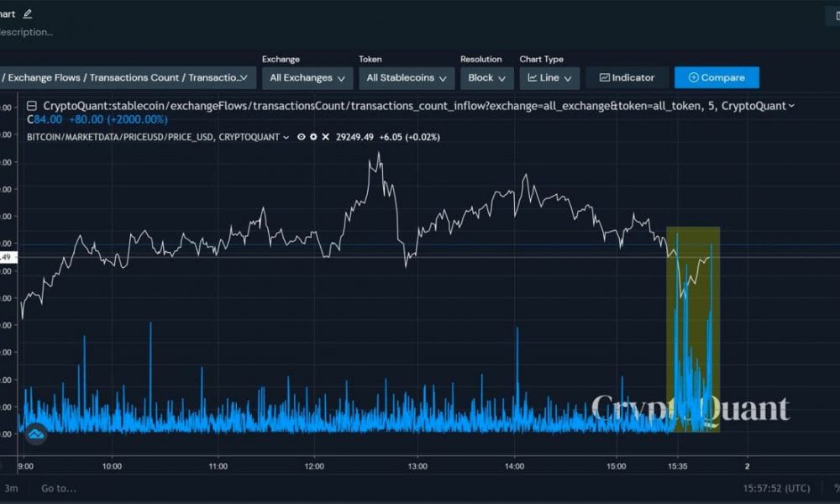The height and width of the screenshot is (504, 840).
Task: Select the 3m time range
Action: 11,488
